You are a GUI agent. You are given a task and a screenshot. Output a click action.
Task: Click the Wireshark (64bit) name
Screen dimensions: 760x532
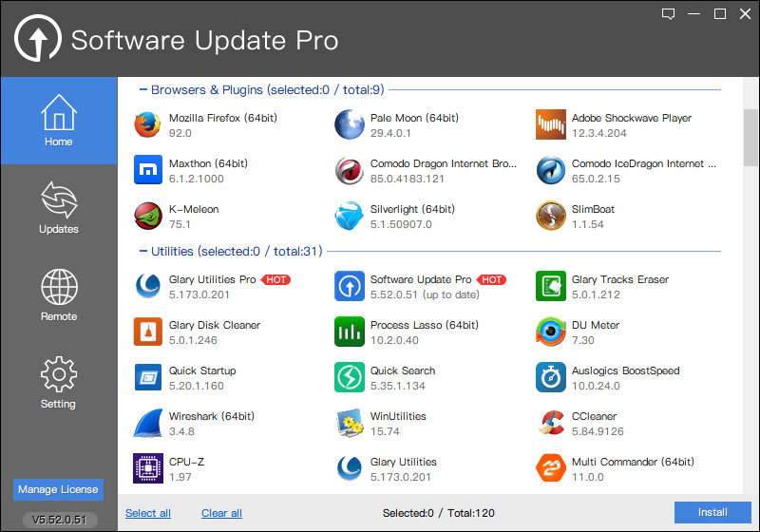[211, 416]
